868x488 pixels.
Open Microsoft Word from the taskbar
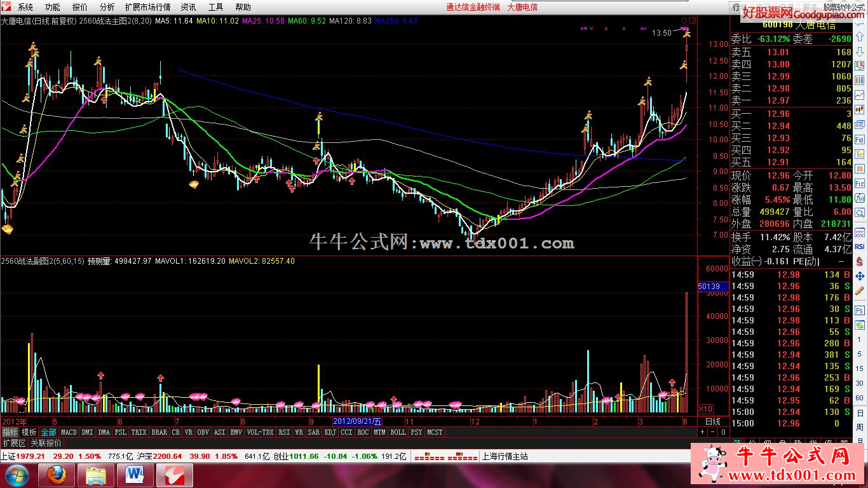135,475
